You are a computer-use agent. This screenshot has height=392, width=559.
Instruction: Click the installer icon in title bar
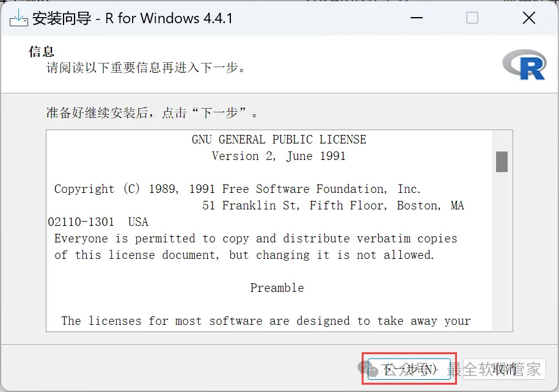click(x=18, y=18)
